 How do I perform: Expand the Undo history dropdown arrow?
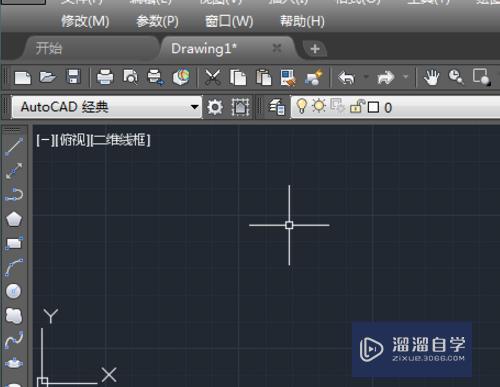366,77
